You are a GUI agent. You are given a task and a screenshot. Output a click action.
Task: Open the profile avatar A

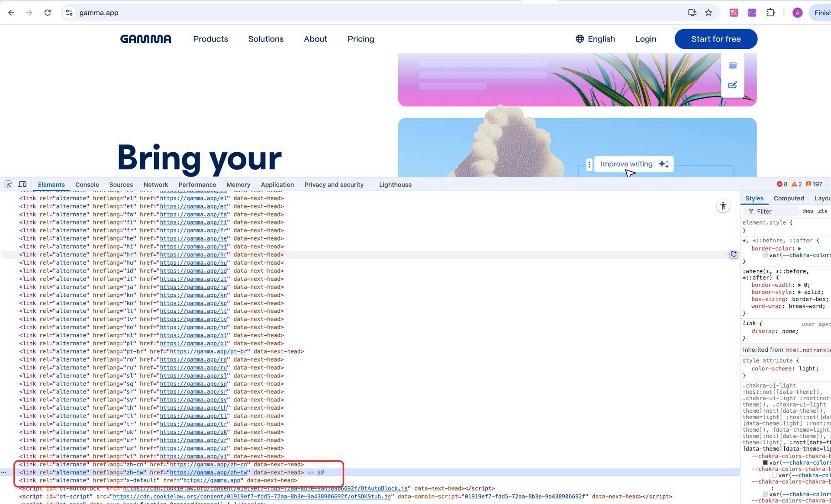click(x=797, y=13)
